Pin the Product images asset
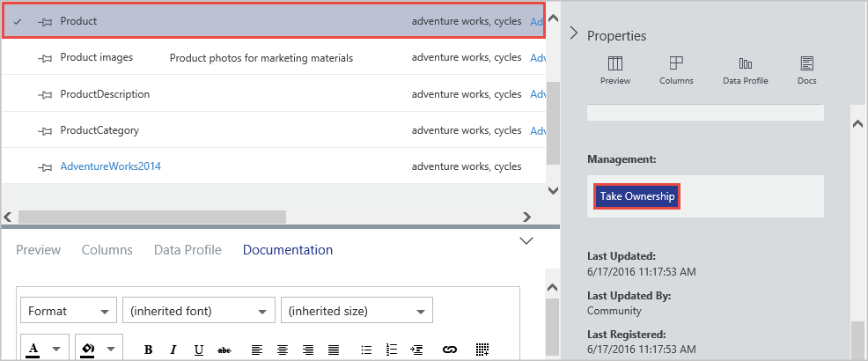This screenshot has height=361, width=868. point(45,58)
